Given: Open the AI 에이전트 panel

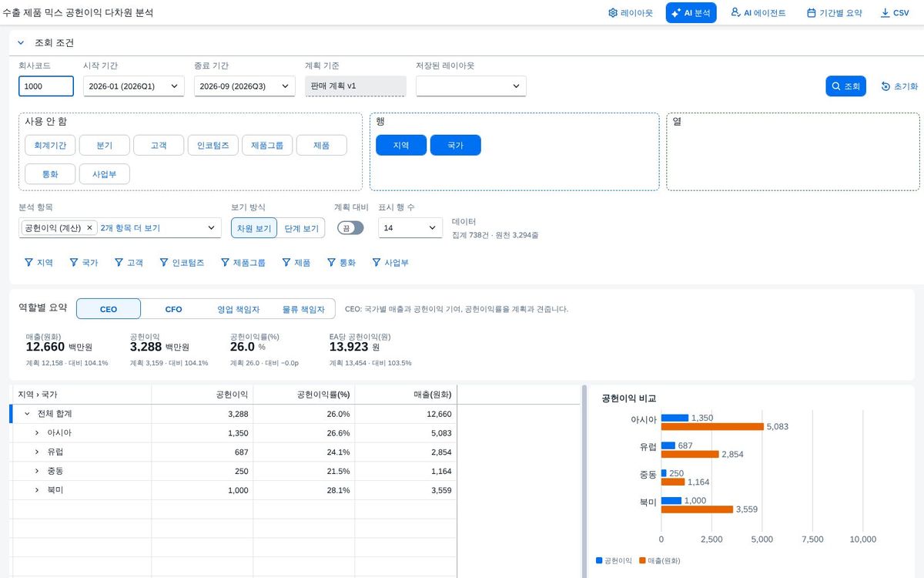Looking at the screenshot, I should (758, 13).
